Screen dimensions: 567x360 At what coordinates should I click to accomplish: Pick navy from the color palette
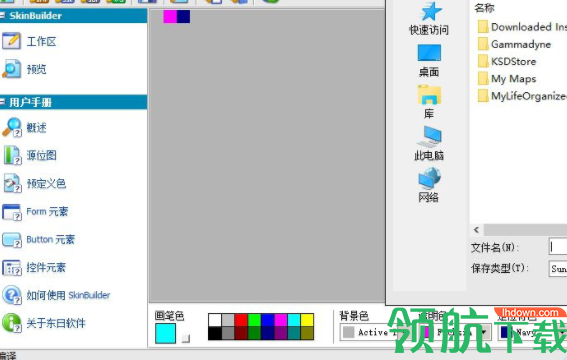tap(267, 333)
